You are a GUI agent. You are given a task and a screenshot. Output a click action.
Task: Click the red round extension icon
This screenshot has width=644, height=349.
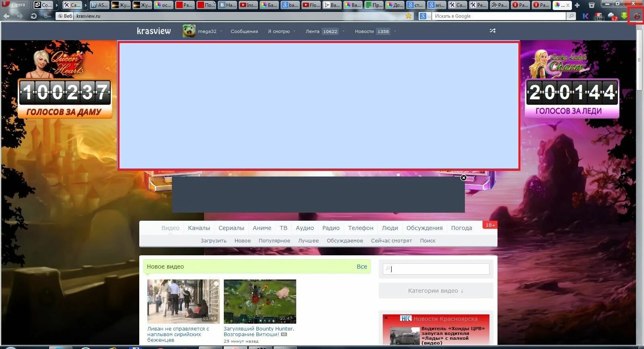(637, 16)
